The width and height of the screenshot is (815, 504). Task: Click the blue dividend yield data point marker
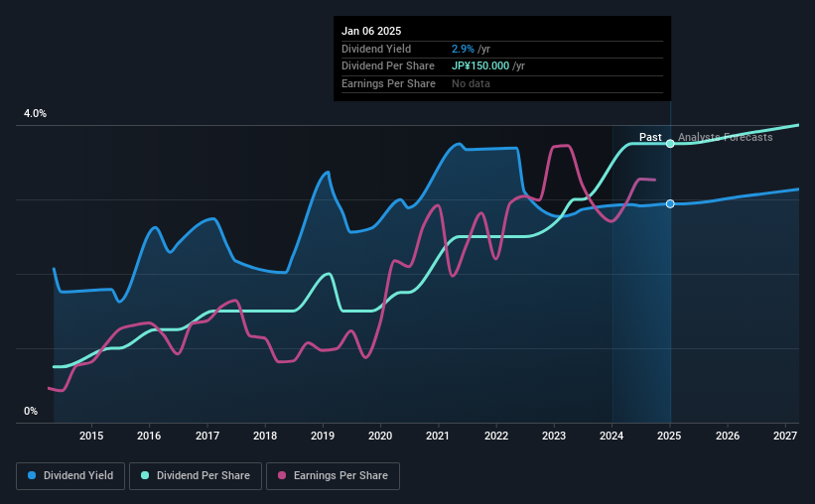[670, 203]
